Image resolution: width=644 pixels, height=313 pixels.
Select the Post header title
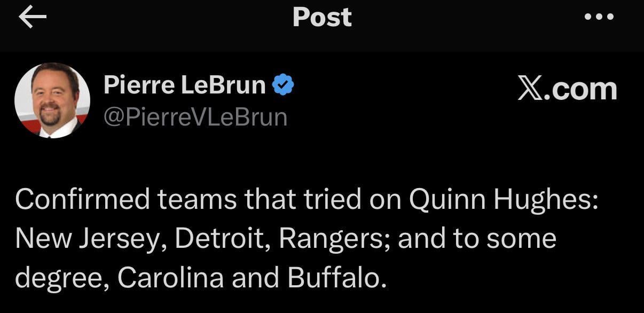[321, 17]
